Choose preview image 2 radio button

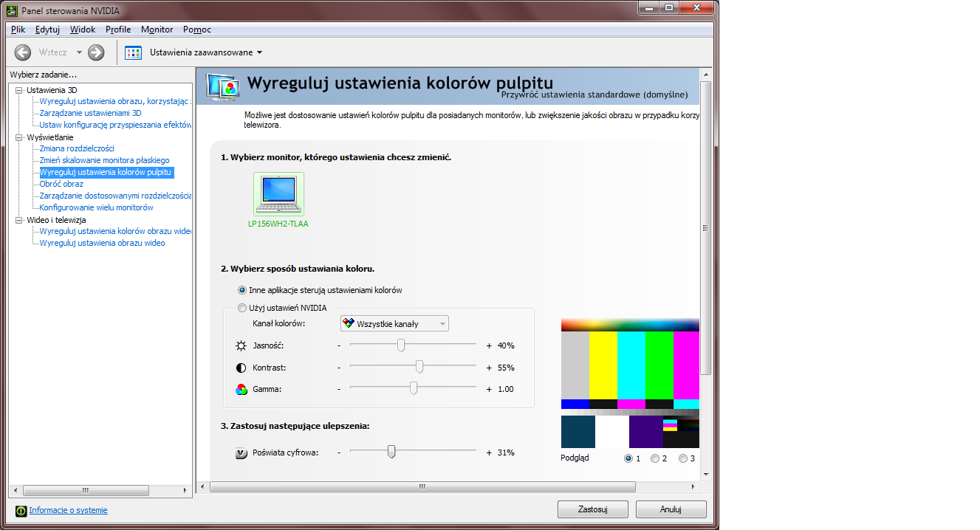point(655,458)
